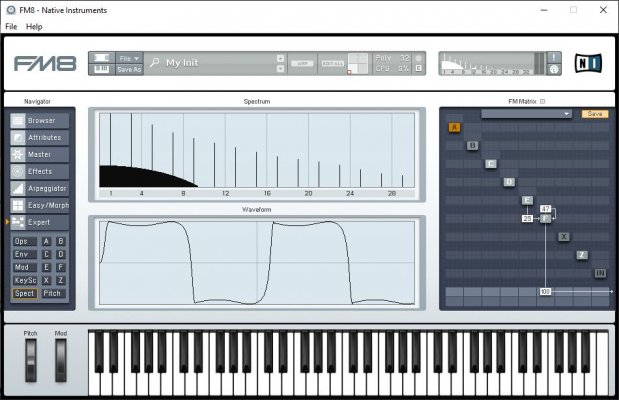
Task: Click the Pitch wheel
Action: [31, 360]
